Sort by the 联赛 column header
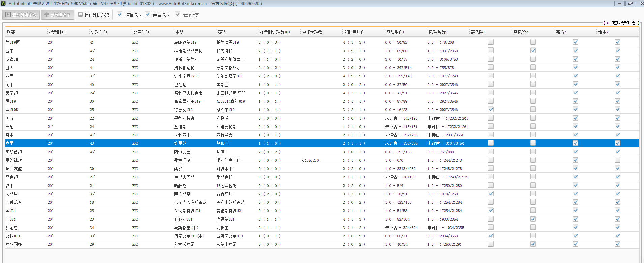Image resolution: width=644 pixels, height=263 pixels. (x=11, y=32)
